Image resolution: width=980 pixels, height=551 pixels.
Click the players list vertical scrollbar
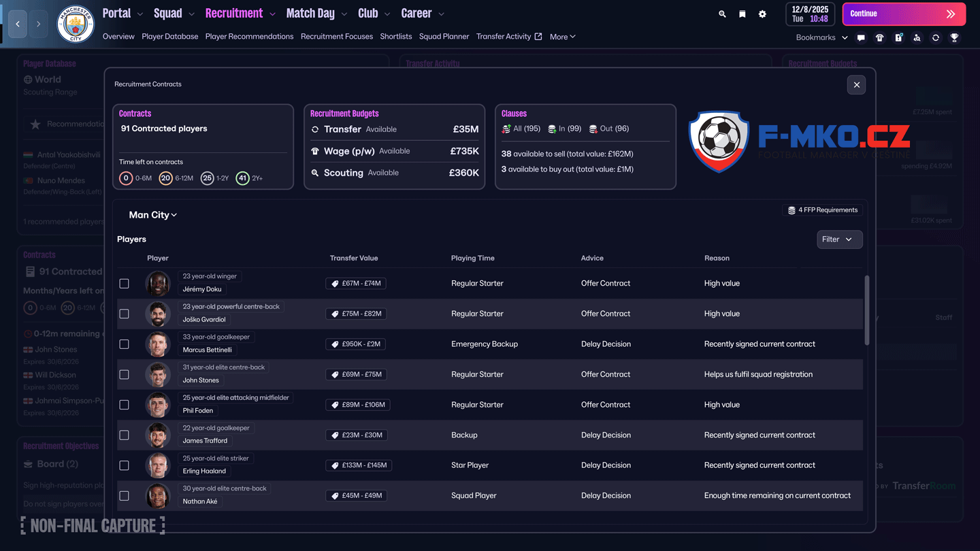point(866,310)
